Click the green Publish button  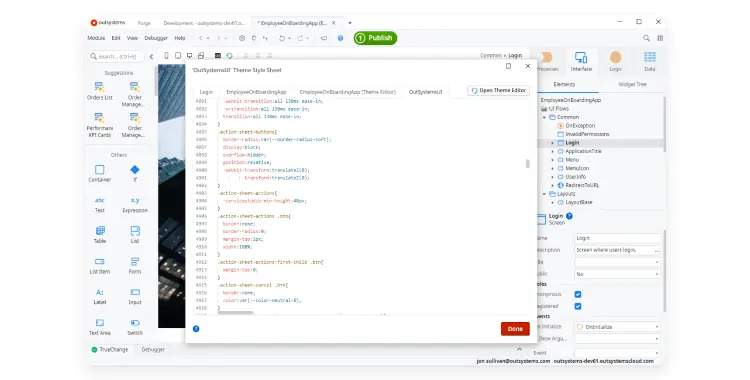[x=375, y=38]
